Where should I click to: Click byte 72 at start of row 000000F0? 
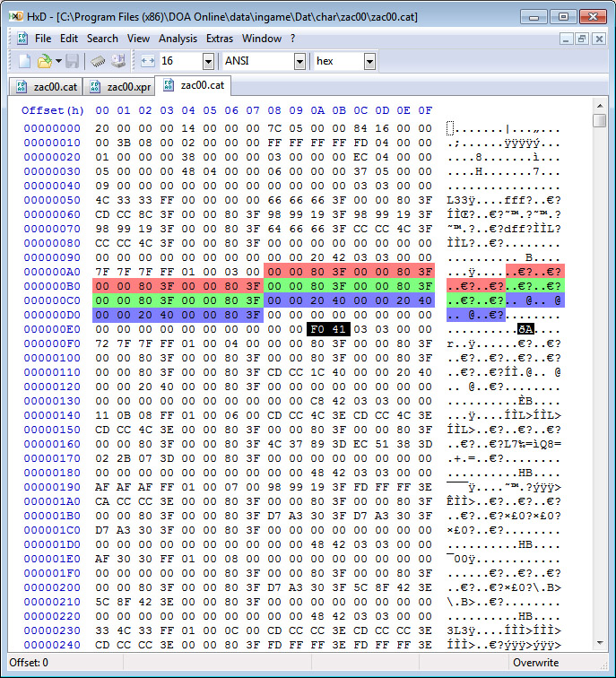click(102, 343)
